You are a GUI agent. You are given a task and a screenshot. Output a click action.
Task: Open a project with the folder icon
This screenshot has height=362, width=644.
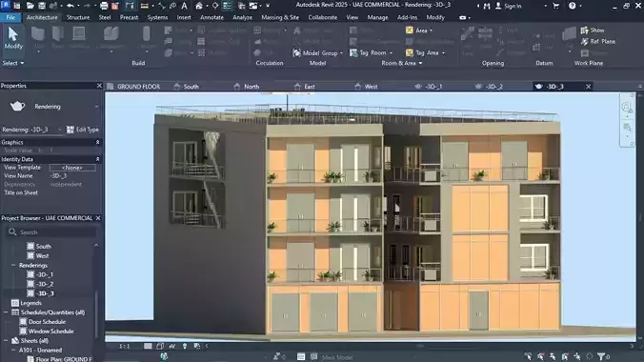[30, 6]
